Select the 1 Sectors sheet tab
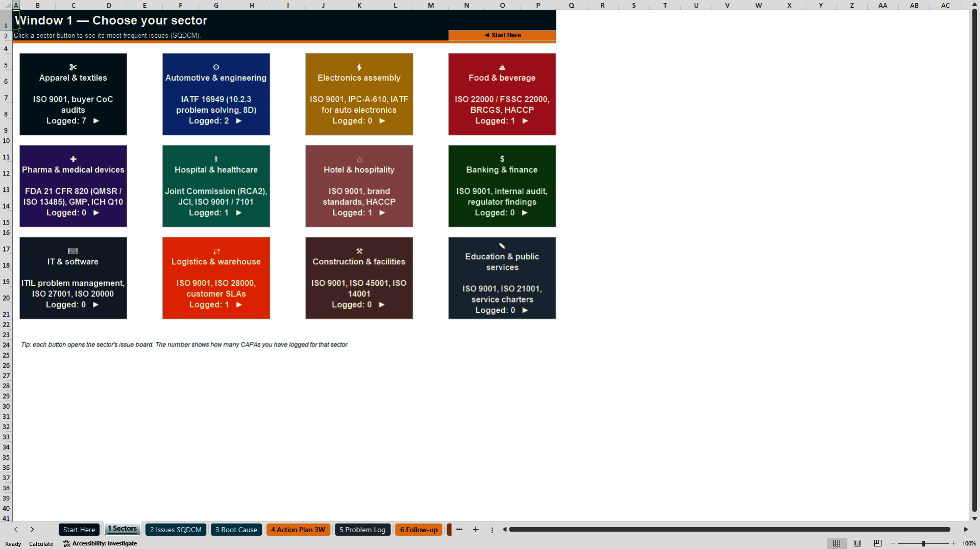The width and height of the screenshot is (980, 549). pyautogui.click(x=122, y=529)
